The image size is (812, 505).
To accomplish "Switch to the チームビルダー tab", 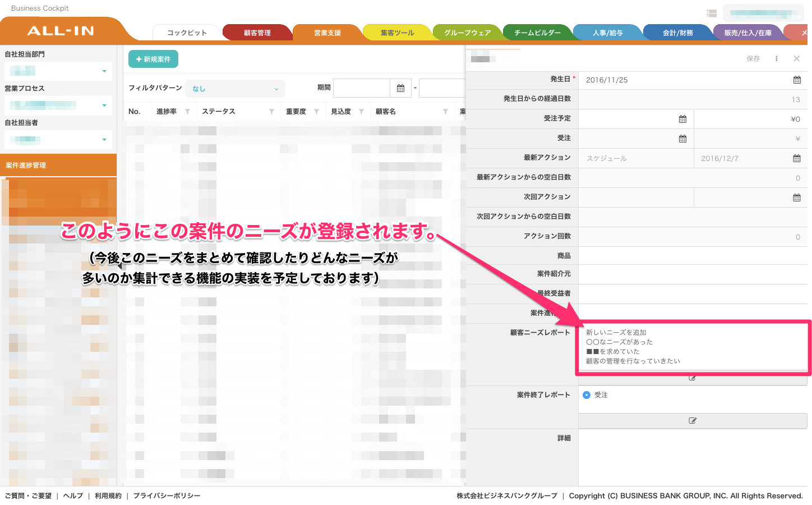I will 538,33.
